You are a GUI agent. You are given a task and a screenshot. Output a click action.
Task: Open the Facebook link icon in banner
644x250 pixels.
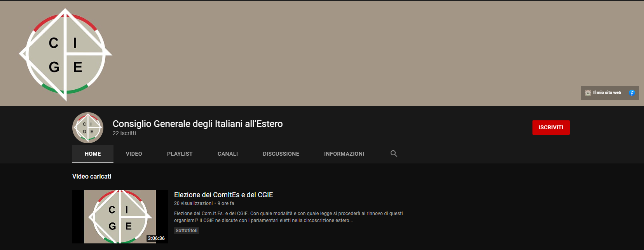coord(632,93)
